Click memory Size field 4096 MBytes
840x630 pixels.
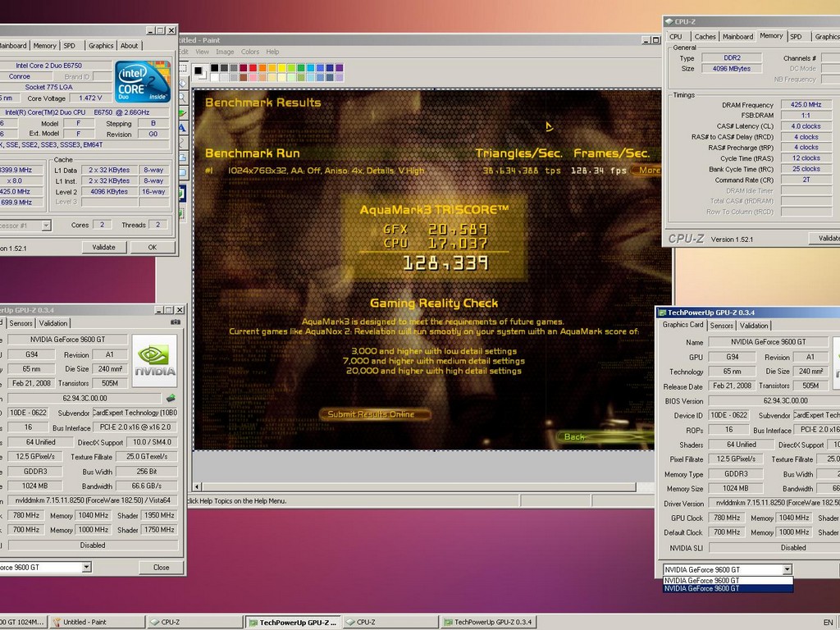tap(732, 69)
